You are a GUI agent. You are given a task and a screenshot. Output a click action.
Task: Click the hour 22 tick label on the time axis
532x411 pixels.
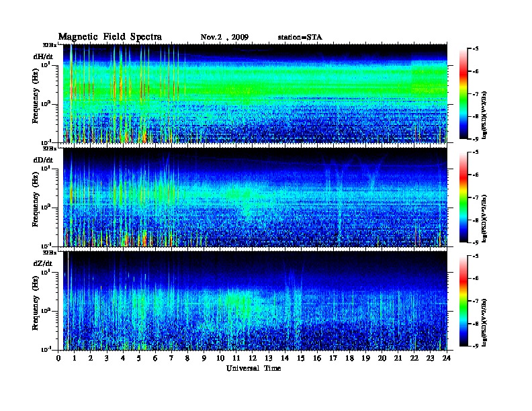point(414,358)
